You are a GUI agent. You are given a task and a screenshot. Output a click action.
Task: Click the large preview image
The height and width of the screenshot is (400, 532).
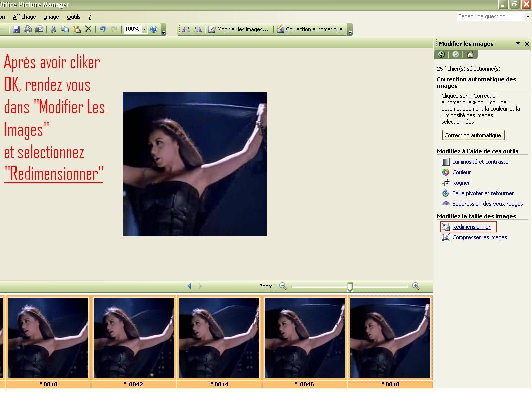195,164
